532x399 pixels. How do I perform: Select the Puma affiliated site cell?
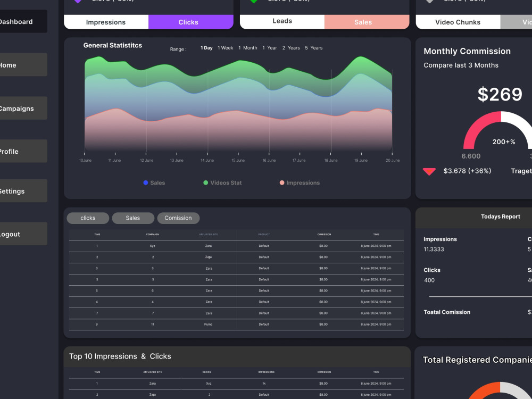pos(209,325)
